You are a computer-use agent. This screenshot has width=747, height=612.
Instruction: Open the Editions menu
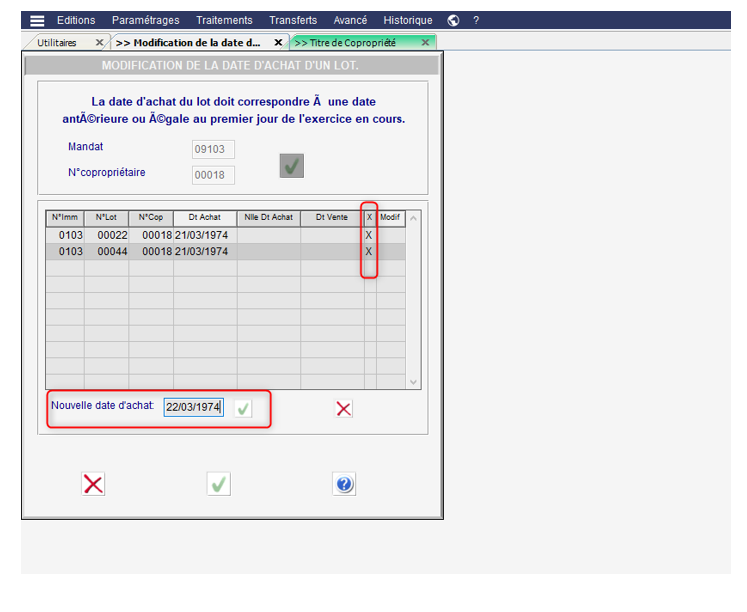(x=76, y=20)
